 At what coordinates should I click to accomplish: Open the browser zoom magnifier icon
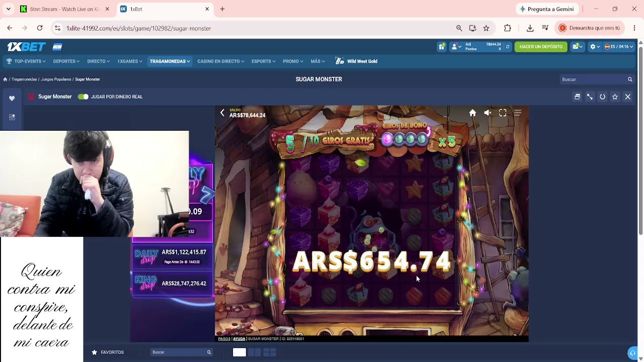point(459,28)
